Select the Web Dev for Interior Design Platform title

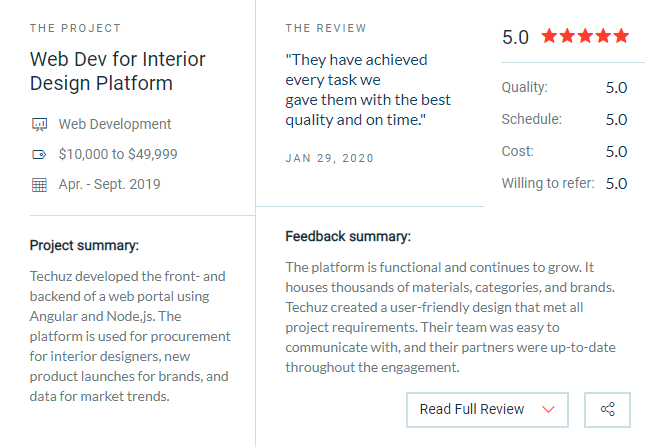click(x=118, y=71)
